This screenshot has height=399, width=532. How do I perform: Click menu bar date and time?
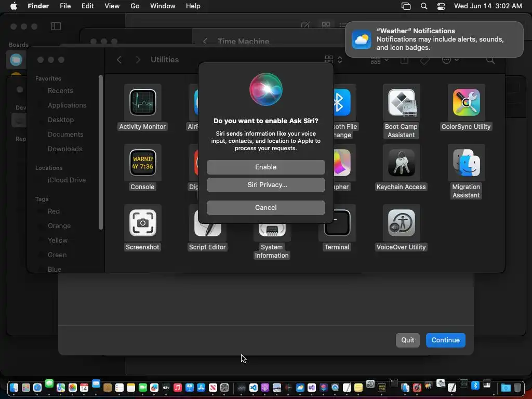[x=488, y=6]
